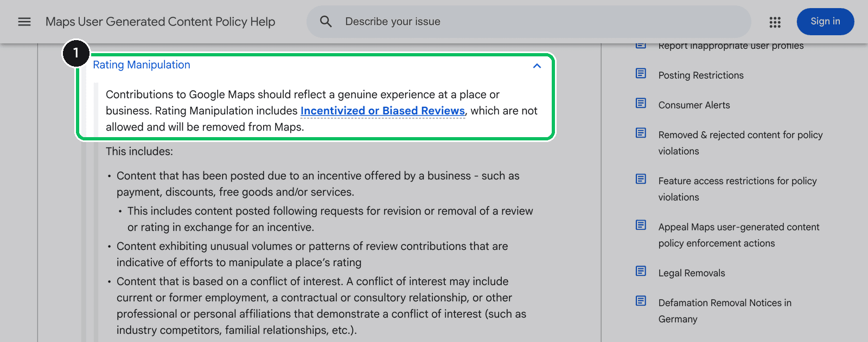Click paragraph 'Contributions to Google Maps should reflect'
The height and width of the screenshot is (342, 868).
coord(321,111)
